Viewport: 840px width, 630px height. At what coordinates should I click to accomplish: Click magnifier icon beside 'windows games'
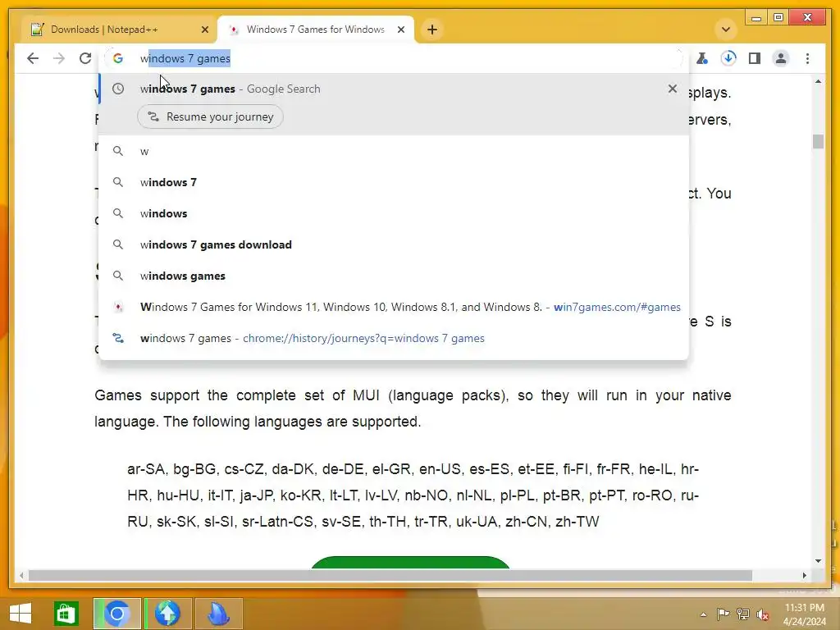coord(118,276)
